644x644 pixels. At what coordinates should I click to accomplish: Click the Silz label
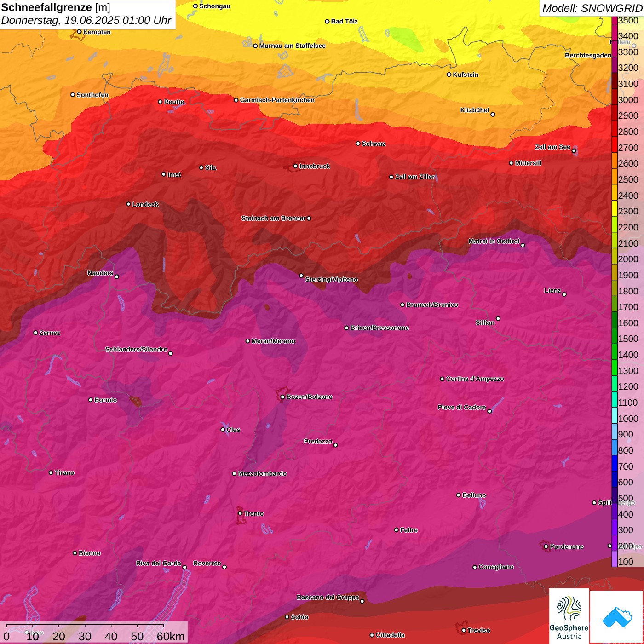(x=211, y=167)
